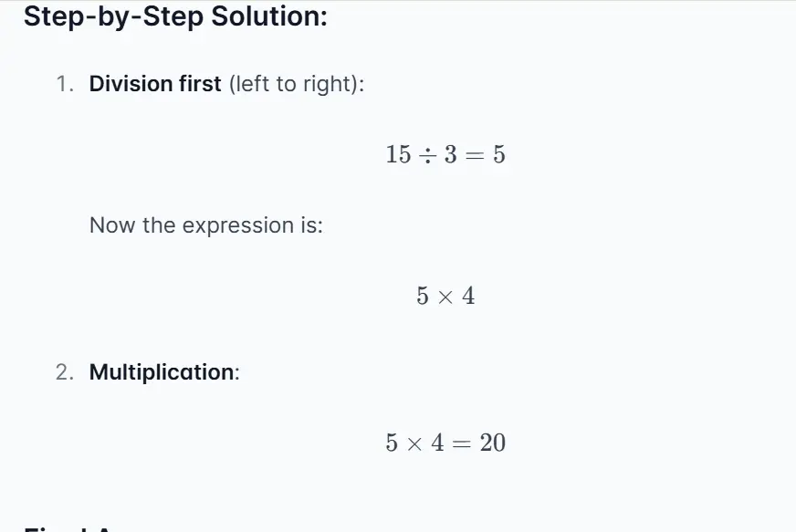Image resolution: width=796 pixels, height=532 pixels.
Task: Click the "Now the expression is:" sentence
Action: (x=206, y=225)
